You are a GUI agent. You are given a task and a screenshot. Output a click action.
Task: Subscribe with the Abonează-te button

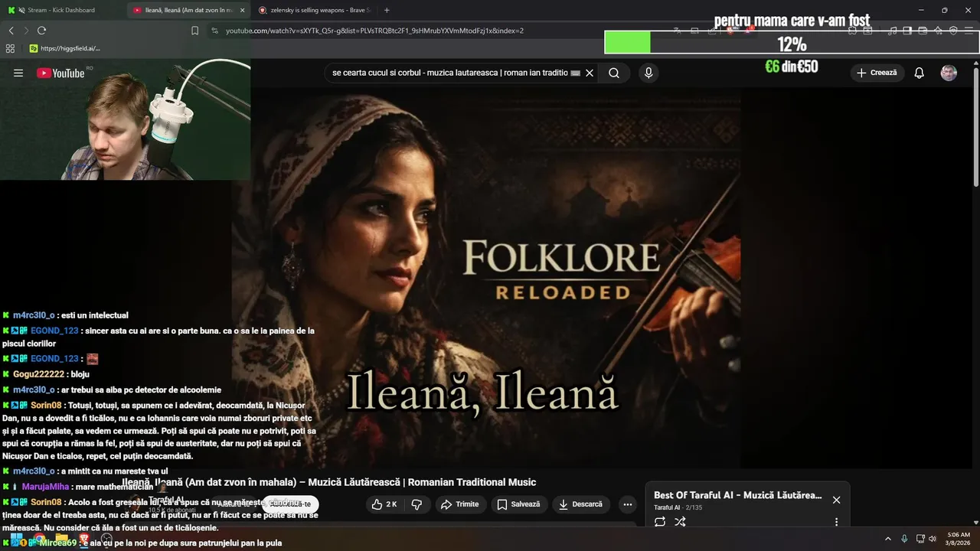point(290,504)
